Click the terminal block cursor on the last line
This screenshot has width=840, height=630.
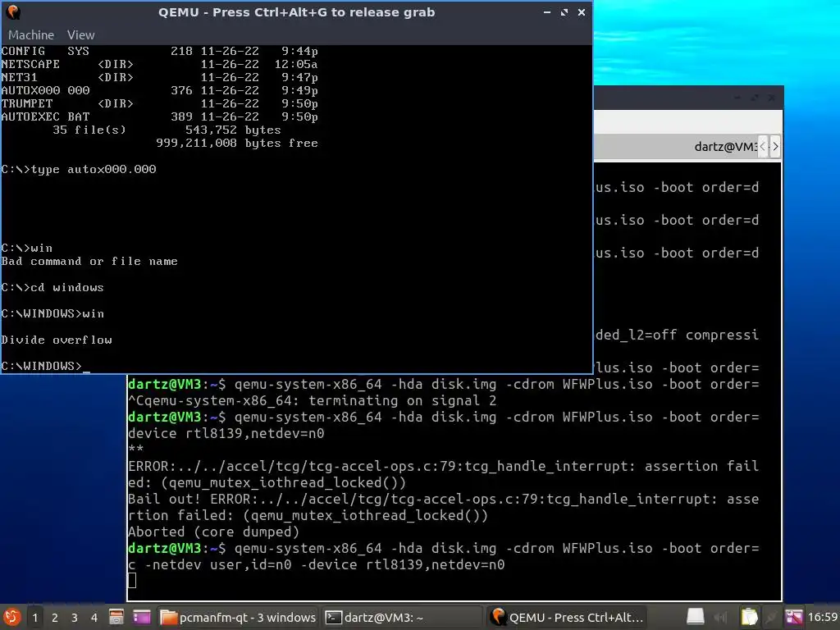tap(132, 581)
